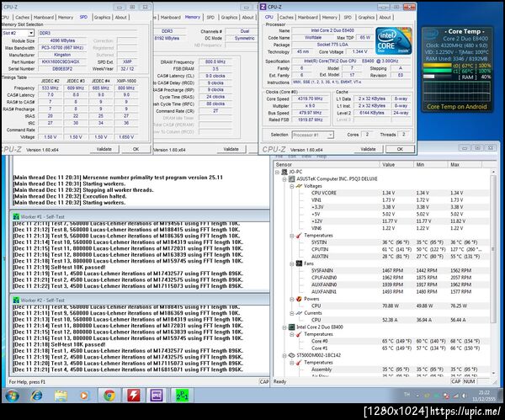Open Windows Explorer folder icon on taskbar

[x=61, y=396]
